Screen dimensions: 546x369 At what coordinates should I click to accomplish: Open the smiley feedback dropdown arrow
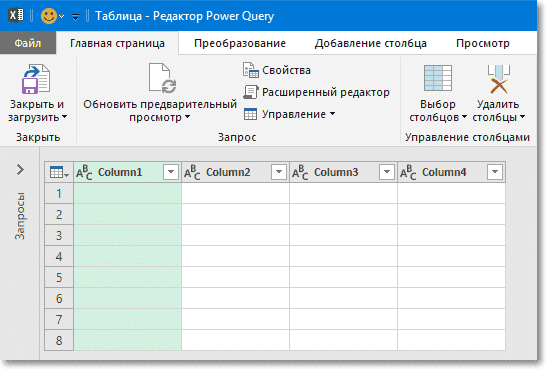62,16
